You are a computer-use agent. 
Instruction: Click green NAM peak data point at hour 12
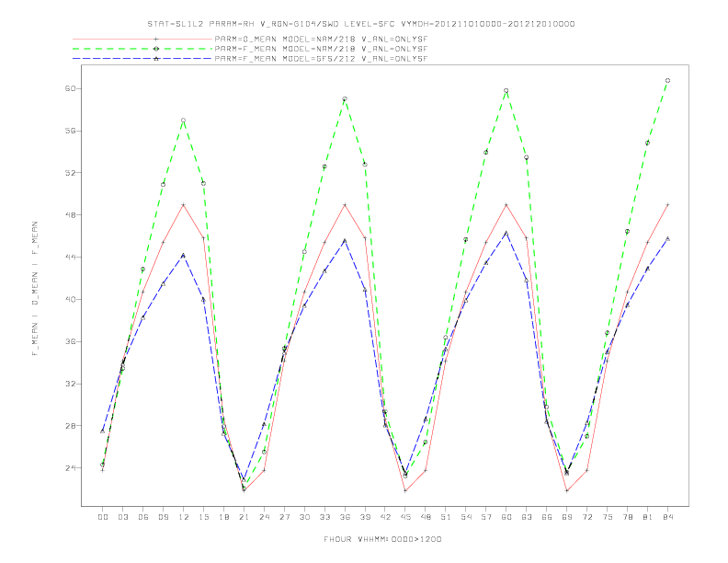click(184, 121)
